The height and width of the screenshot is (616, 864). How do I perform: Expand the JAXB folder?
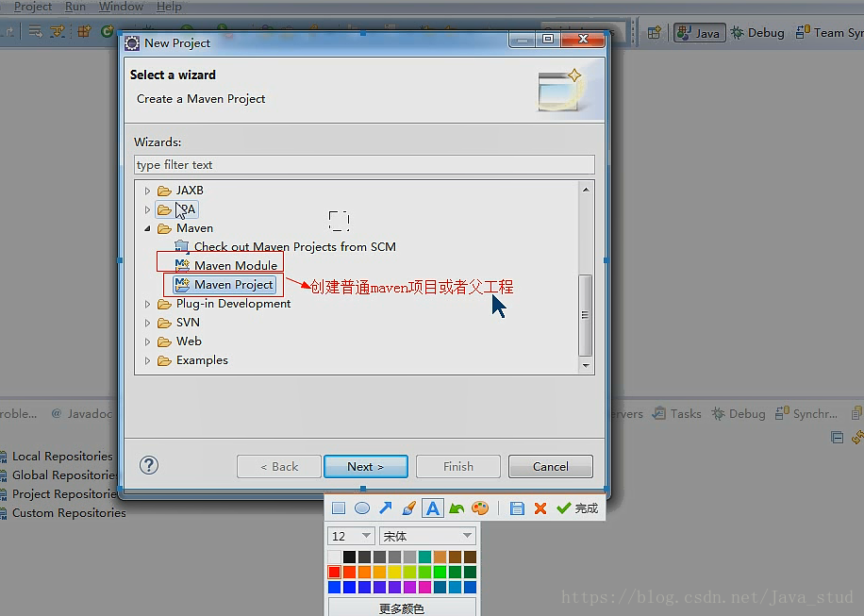tap(147, 191)
